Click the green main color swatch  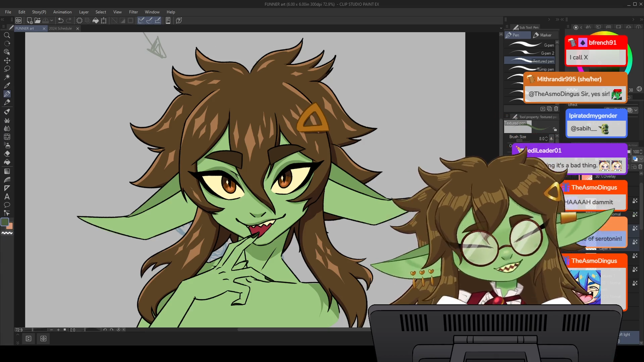click(5, 222)
